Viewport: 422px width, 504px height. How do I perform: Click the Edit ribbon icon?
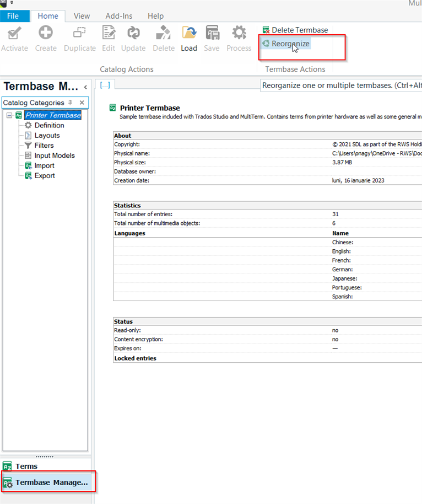[x=109, y=33]
